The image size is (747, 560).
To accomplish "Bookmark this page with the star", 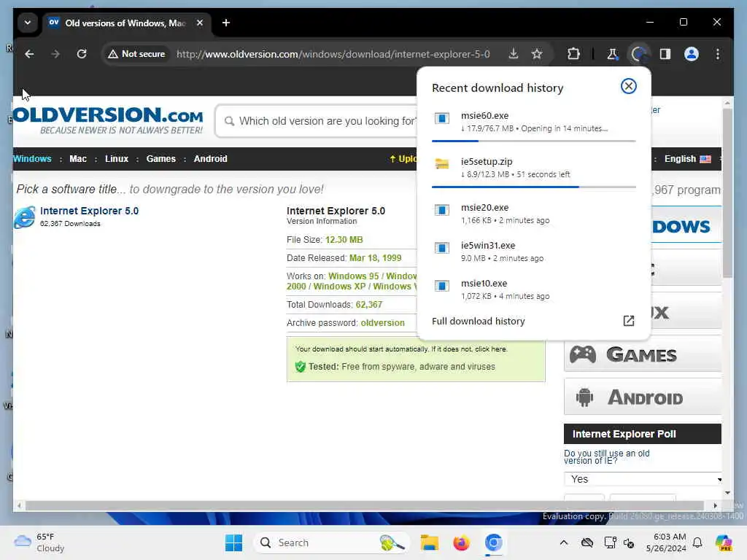I will pos(537,54).
